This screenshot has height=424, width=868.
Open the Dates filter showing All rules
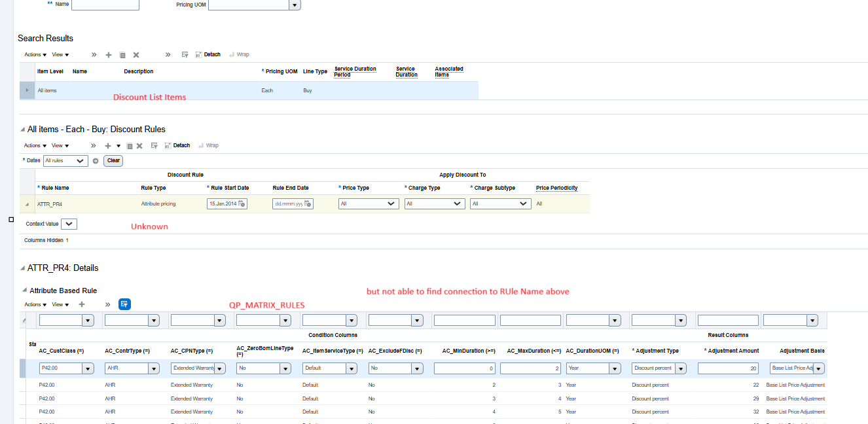pyautogui.click(x=65, y=160)
